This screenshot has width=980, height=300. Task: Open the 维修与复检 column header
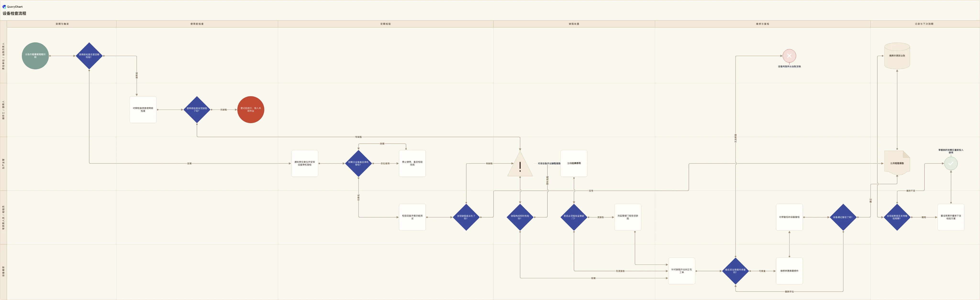tap(762, 24)
